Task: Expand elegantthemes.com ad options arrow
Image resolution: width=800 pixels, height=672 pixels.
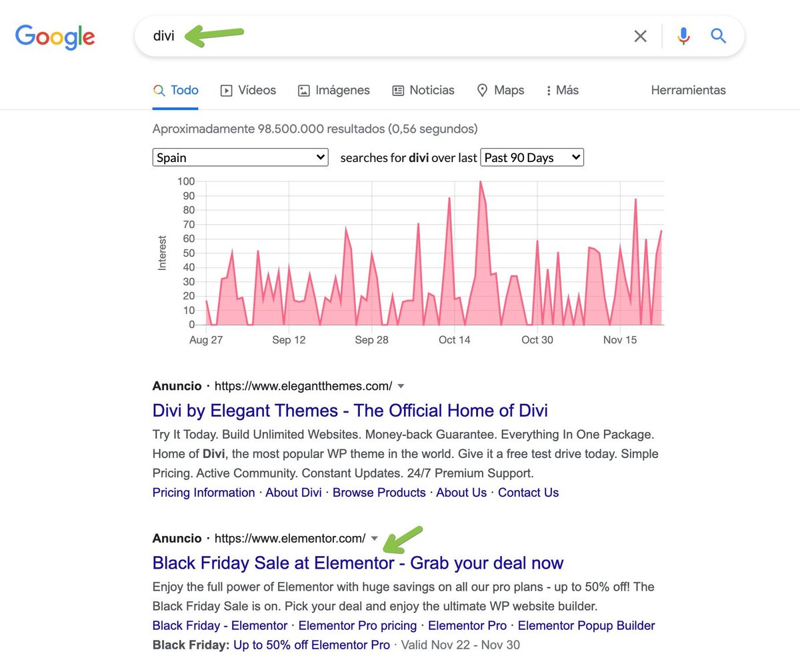Action: tap(401, 386)
